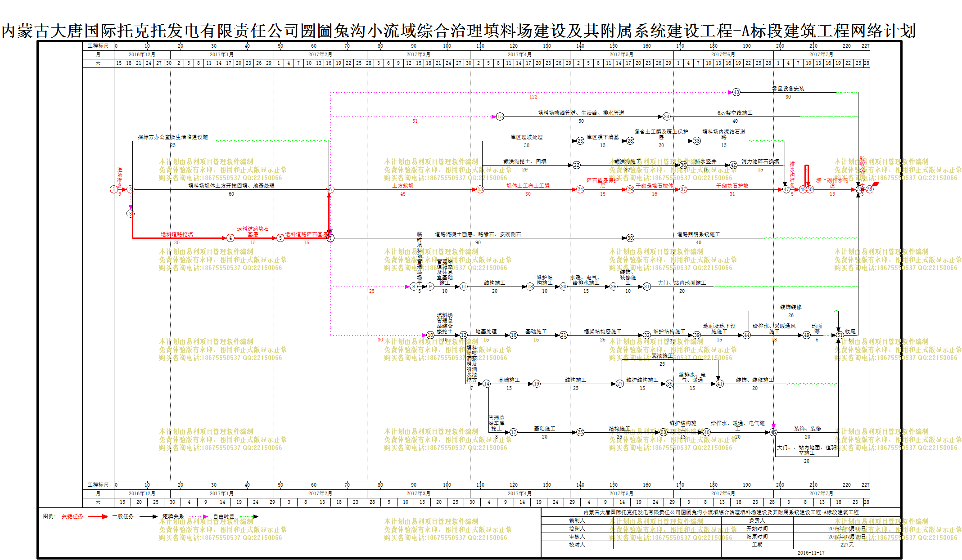Viewport: 962px width, 560px height.
Task: Click the 负责人 cell in the title block
Action: (x=757, y=520)
